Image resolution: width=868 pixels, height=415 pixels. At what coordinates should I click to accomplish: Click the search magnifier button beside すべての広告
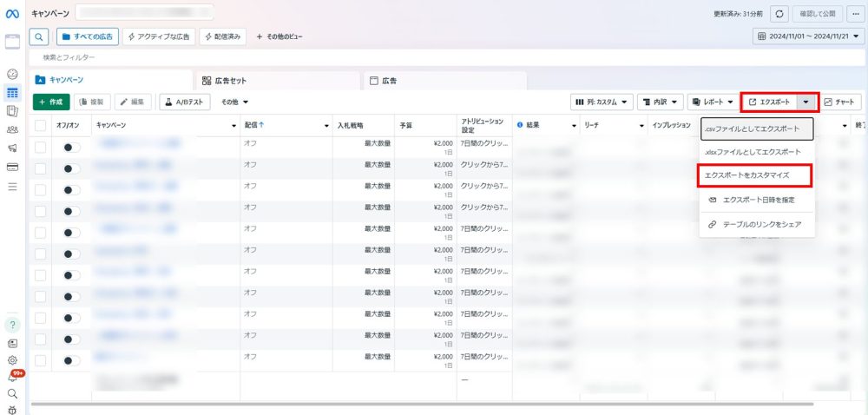39,36
